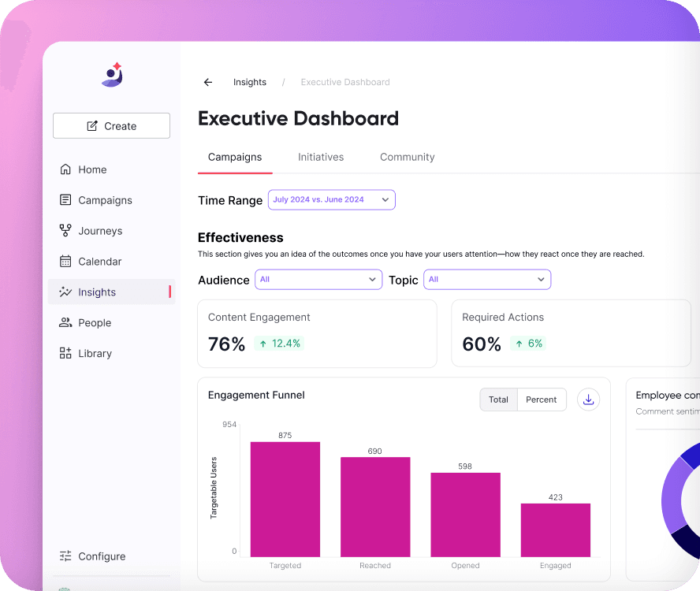Open the Journeys sidebar icon
Viewport: 700px width, 591px height.
tap(65, 230)
